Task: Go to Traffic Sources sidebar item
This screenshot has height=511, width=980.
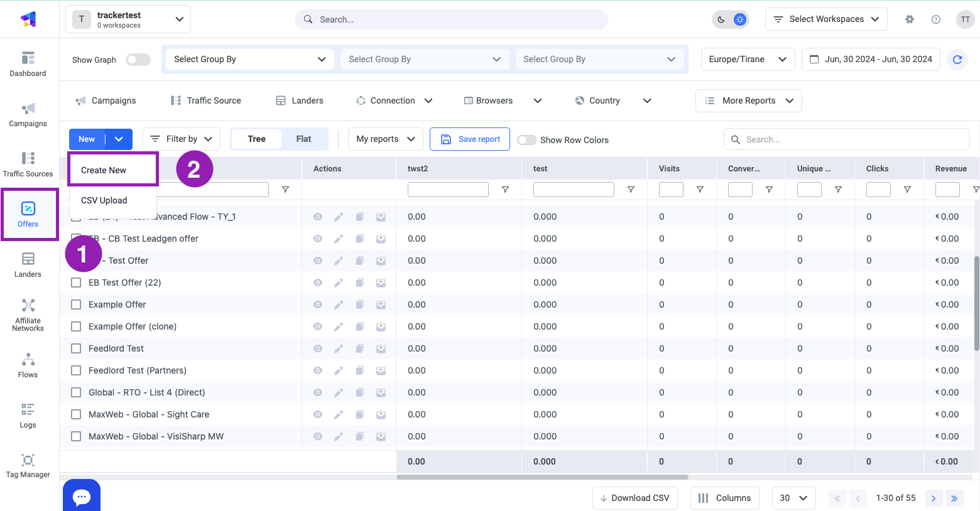Action: pos(28,164)
